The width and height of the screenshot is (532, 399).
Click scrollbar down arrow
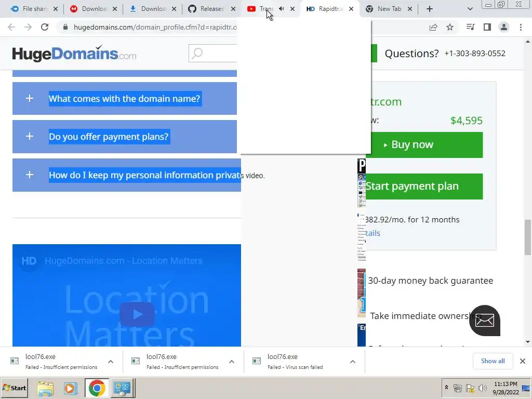(x=528, y=342)
